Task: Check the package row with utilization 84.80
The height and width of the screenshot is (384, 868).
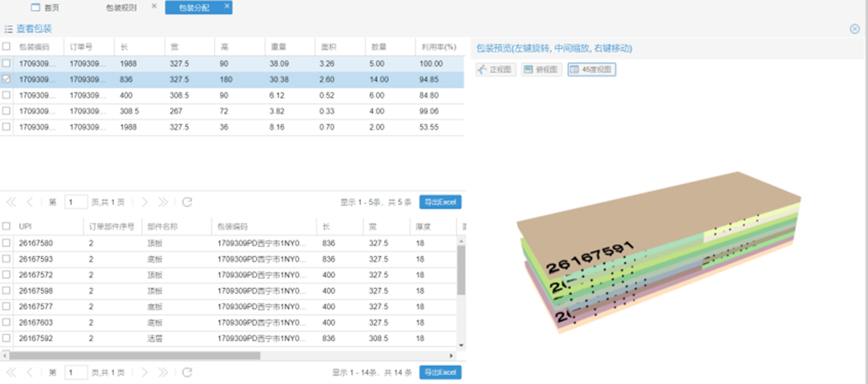Action: 6,95
